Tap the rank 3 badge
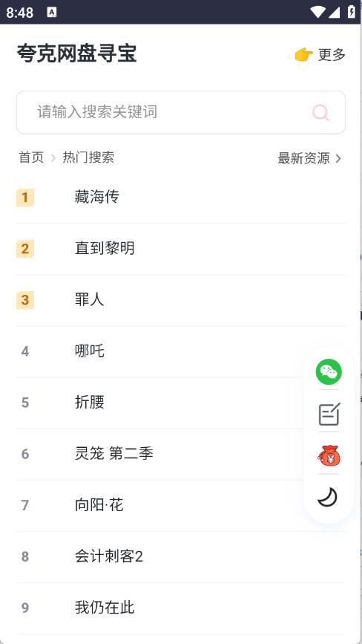The height and width of the screenshot is (644, 362). coord(25,300)
